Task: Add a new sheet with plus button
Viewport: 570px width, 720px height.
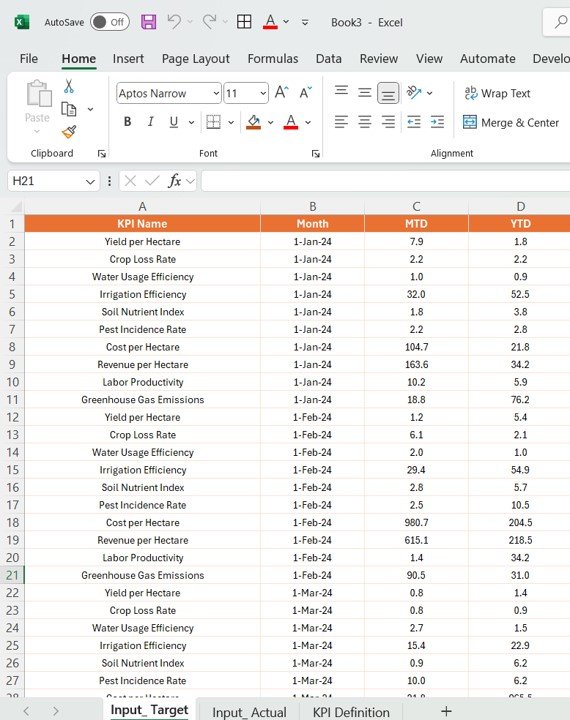Action: pos(446,711)
